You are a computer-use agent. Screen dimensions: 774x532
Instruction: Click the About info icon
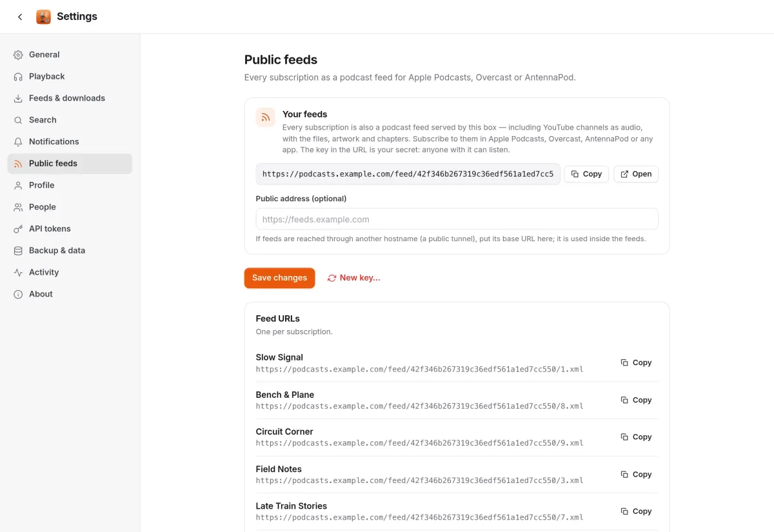point(18,294)
